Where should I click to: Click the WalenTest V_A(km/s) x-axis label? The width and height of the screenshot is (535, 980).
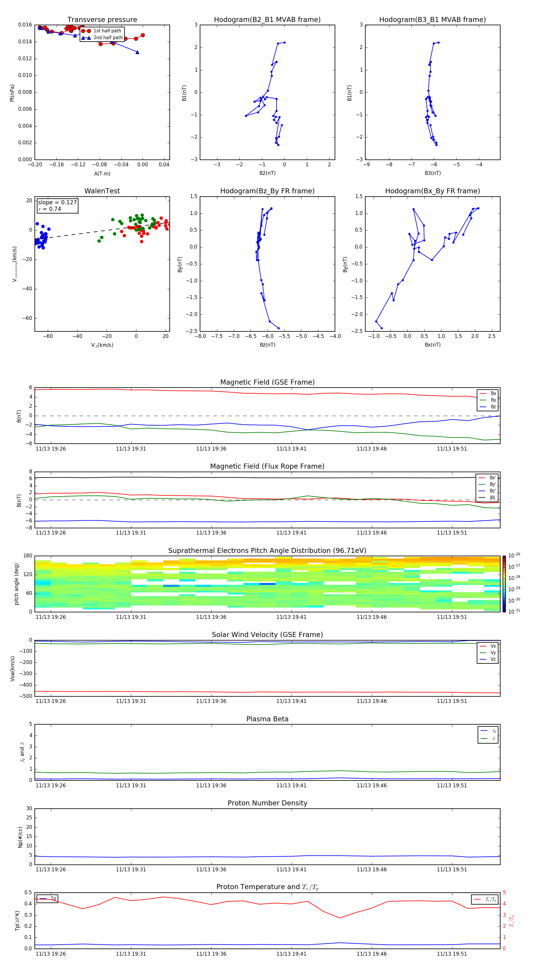[x=102, y=345]
